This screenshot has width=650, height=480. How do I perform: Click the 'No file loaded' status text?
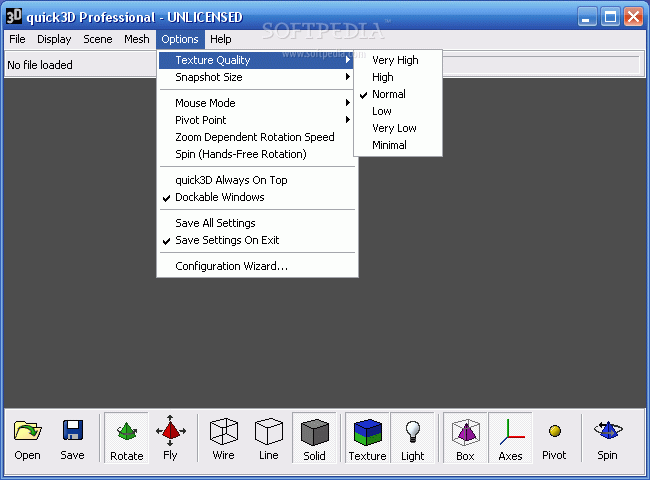coord(40,65)
